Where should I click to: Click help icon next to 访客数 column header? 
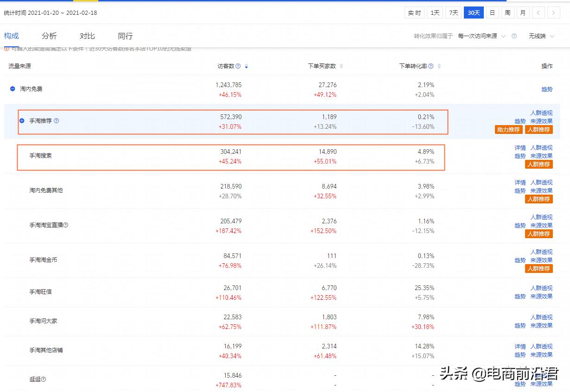coord(238,66)
